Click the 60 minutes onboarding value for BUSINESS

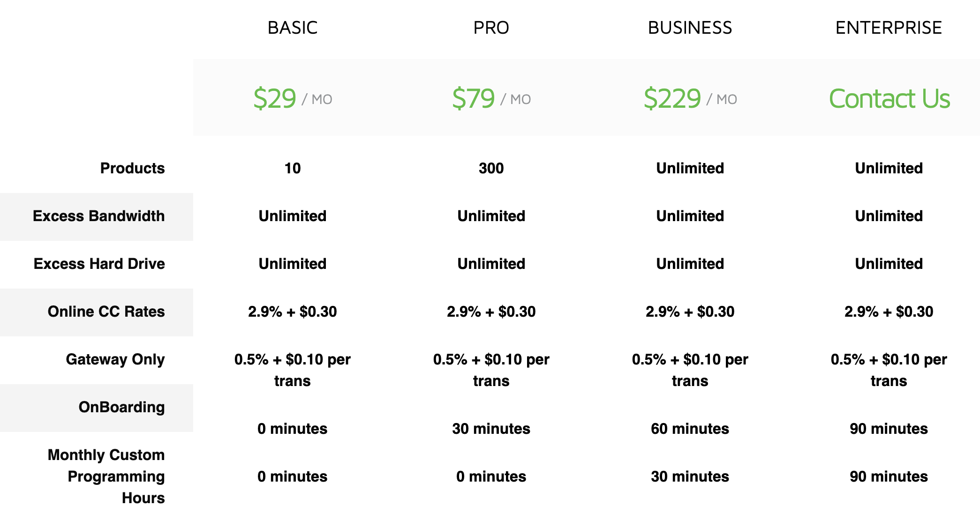[x=690, y=429]
